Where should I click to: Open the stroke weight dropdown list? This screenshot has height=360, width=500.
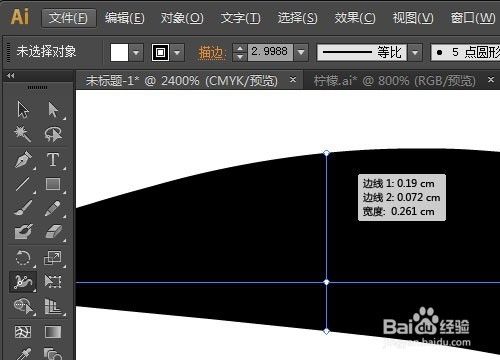click(301, 53)
